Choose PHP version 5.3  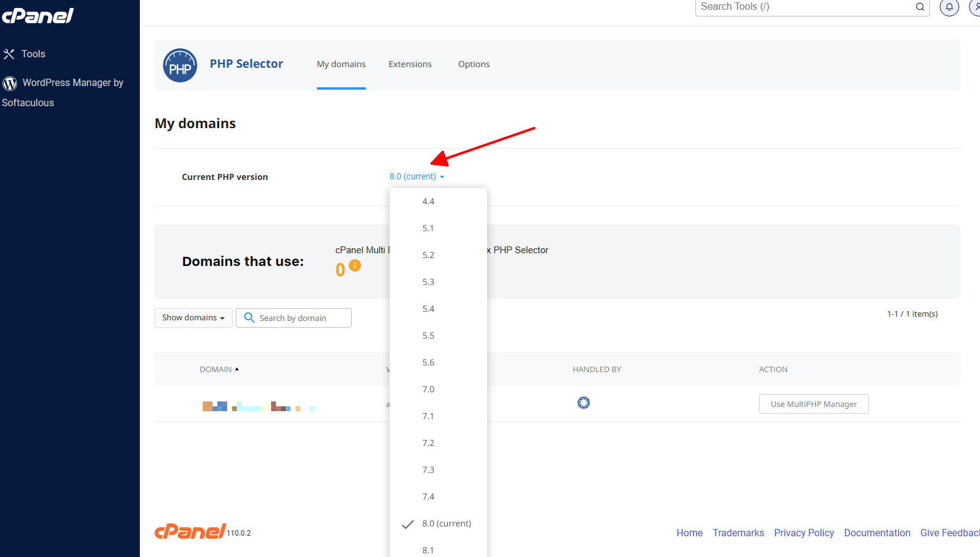click(x=438, y=282)
